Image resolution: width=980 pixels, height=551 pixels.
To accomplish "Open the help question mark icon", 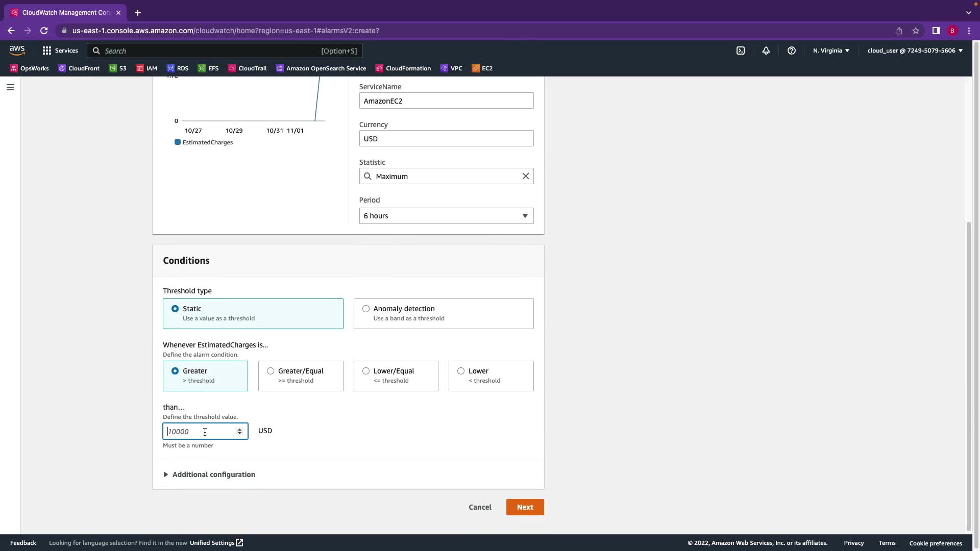I will coord(792,51).
